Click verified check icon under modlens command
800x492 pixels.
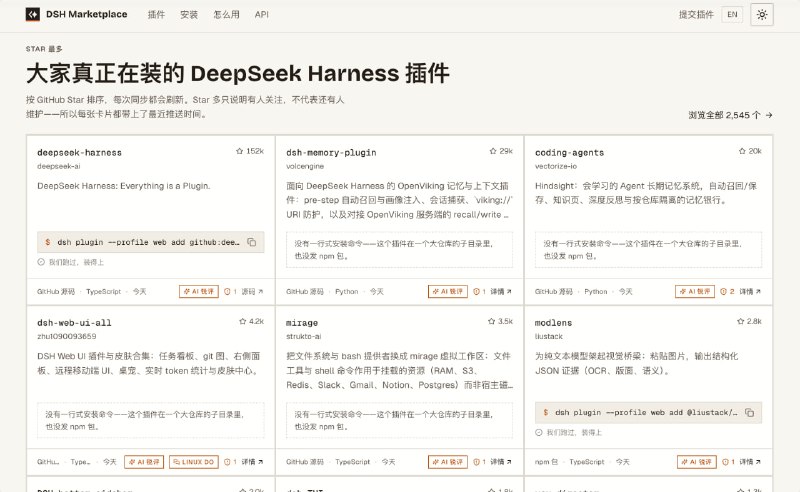pos(538,432)
